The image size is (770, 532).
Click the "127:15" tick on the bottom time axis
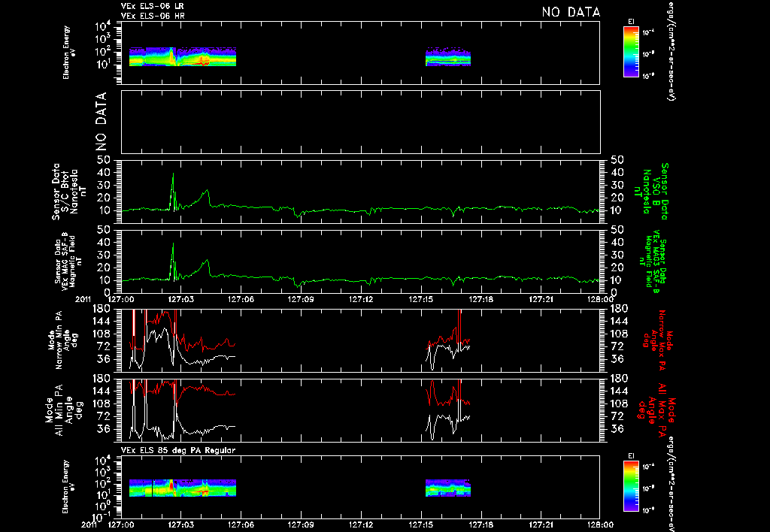421,524
